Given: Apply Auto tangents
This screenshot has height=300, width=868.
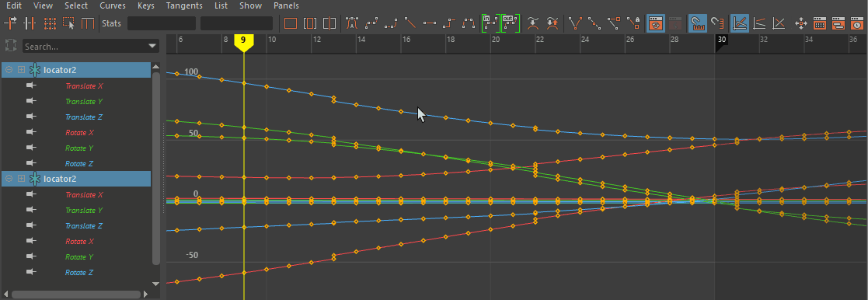Looking at the screenshot, I should tap(352, 23).
